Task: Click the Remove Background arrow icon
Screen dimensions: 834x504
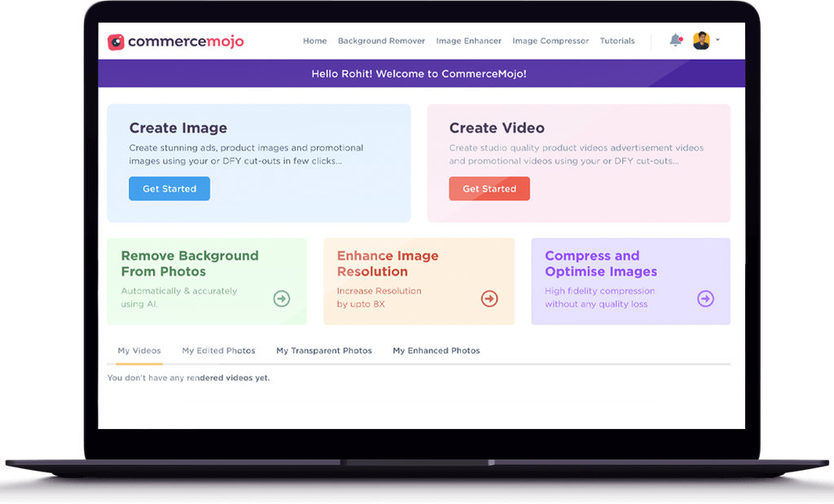Action: pos(281,299)
